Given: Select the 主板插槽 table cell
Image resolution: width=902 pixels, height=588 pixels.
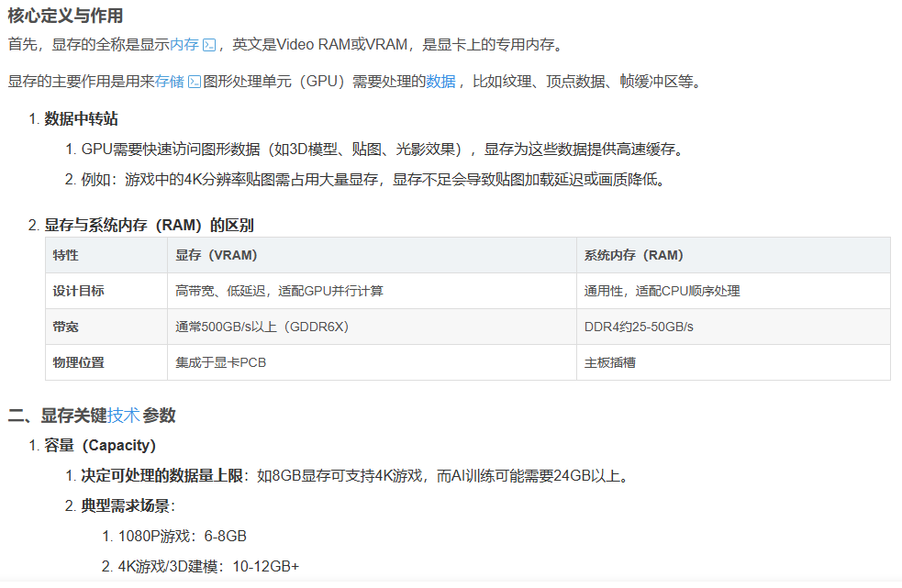Looking at the screenshot, I should [x=610, y=362].
